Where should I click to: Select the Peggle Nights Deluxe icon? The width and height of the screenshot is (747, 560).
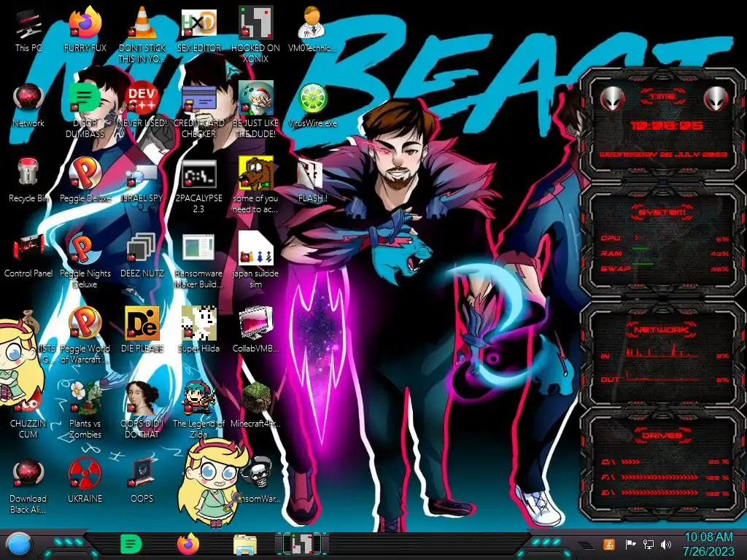click(85, 261)
